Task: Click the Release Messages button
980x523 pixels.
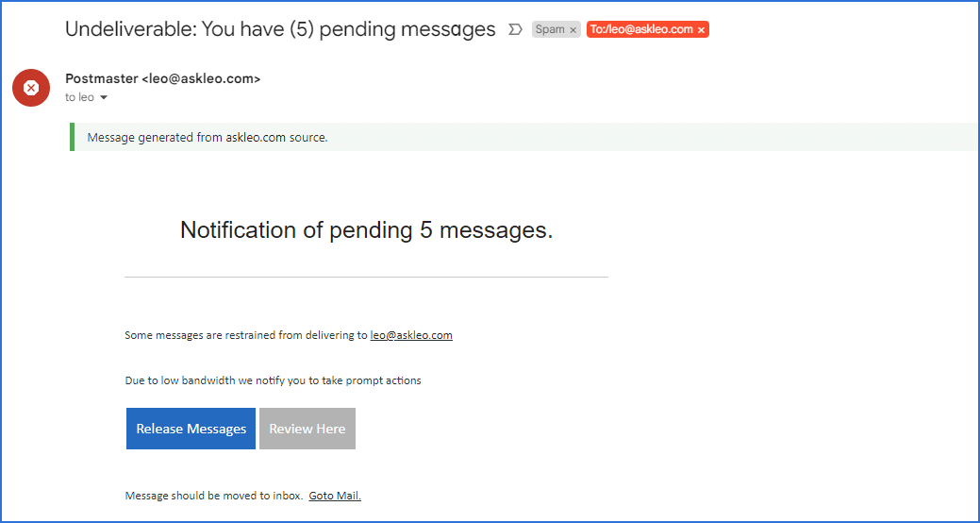Action: [191, 429]
